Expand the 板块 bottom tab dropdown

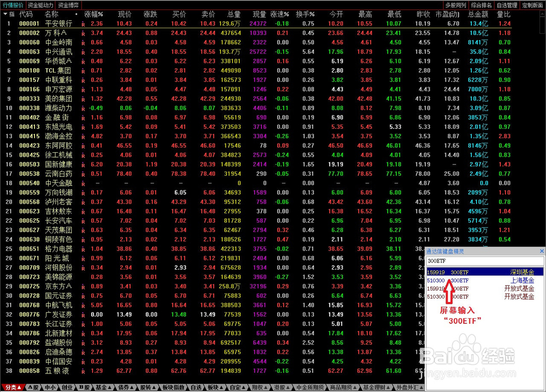(215, 387)
